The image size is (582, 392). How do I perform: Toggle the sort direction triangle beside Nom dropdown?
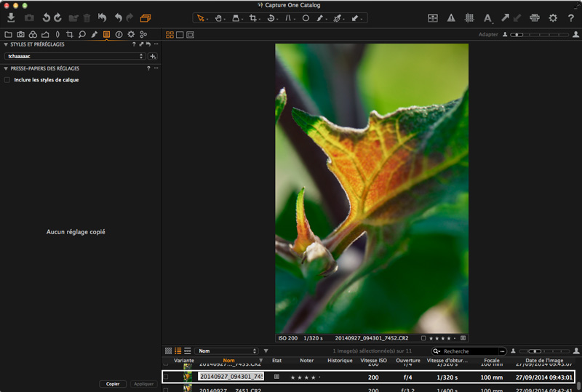pyautogui.click(x=266, y=351)
